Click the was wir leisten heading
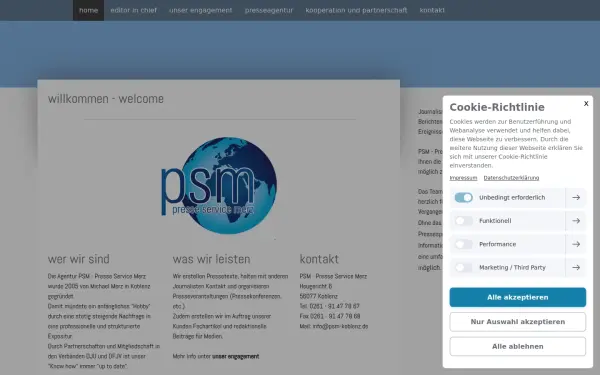 tap(211, 259)
